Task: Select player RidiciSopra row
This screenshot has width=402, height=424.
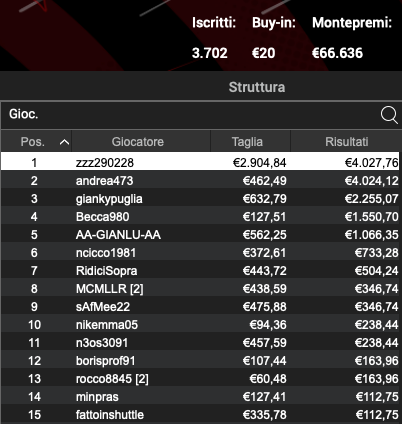Action: click(200, 271)
